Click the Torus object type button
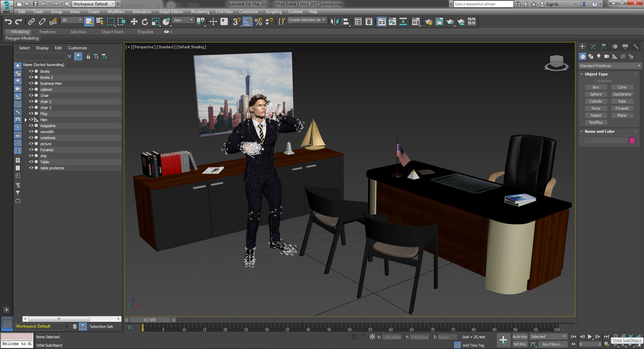This screenshot has height=349, width=644. tap(596, 108)
